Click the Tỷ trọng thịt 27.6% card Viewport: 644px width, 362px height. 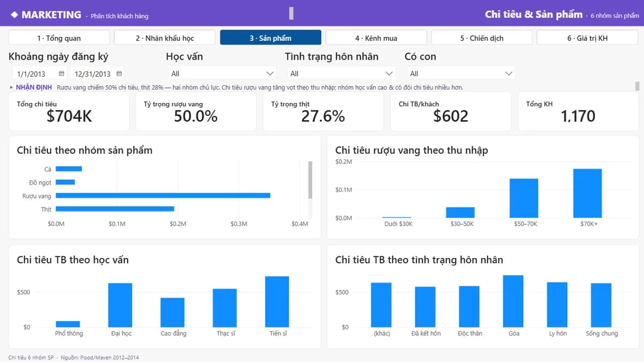coord(323,111)
